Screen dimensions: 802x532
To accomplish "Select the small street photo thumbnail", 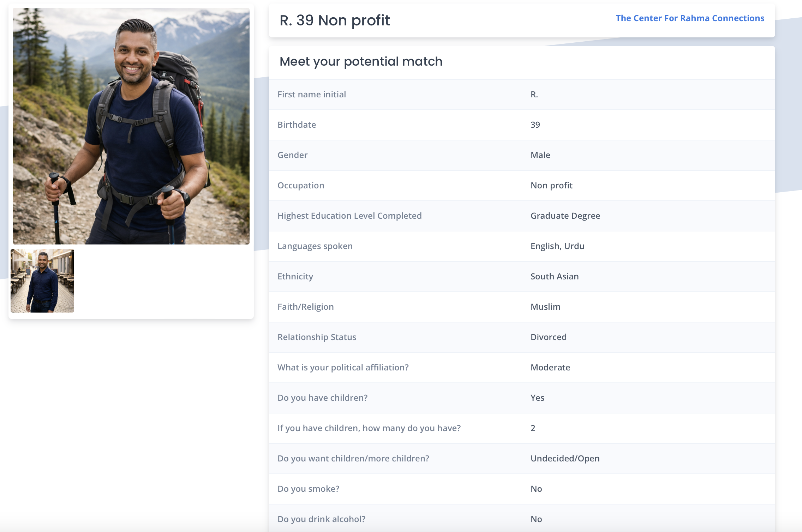I will 42,281.
